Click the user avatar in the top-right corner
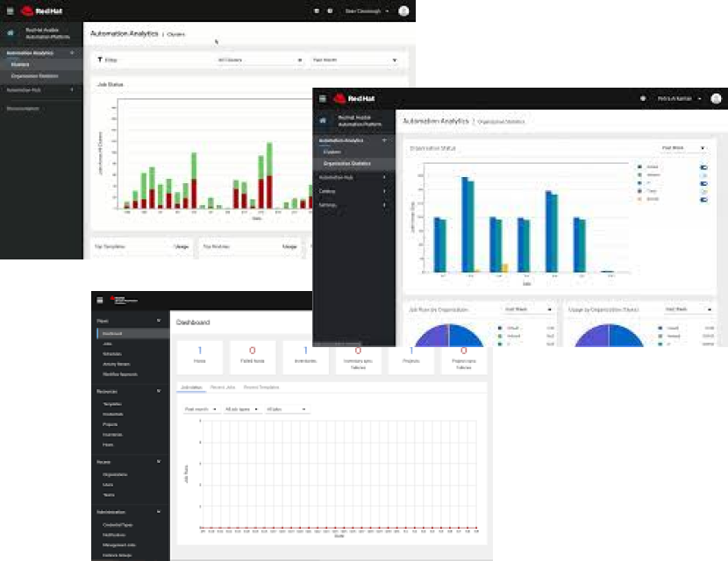728x561 pixels. coord(402,9)
